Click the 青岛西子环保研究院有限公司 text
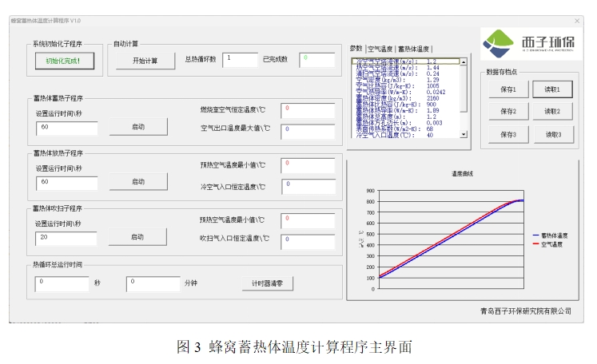 tap(525, 311)
